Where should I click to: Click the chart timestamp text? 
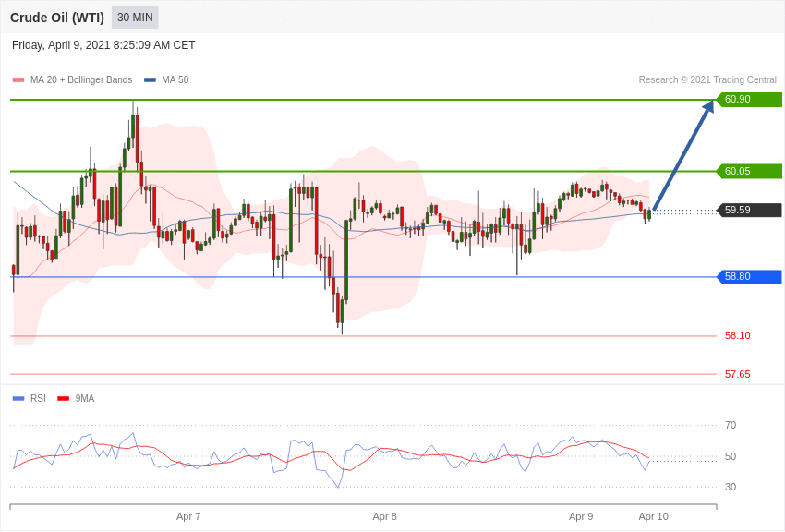pyautogui.click(x=103, y=45)
